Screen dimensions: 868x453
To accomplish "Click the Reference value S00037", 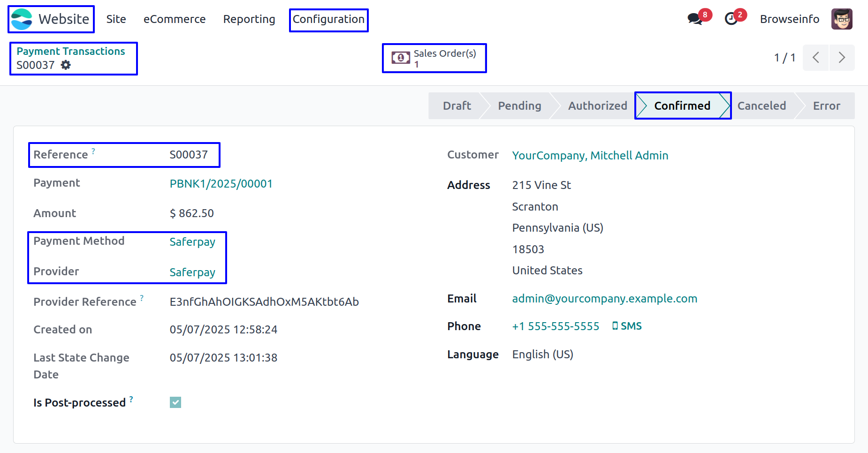I will tap(189, 155).
